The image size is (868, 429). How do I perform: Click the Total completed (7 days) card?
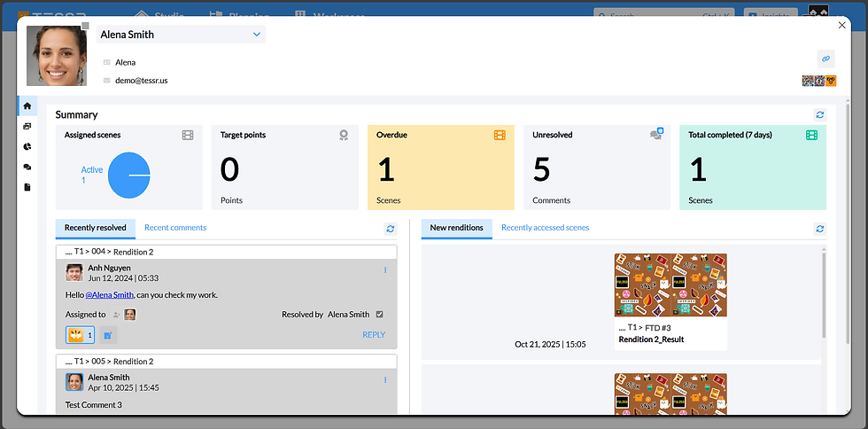click(754, 168)
